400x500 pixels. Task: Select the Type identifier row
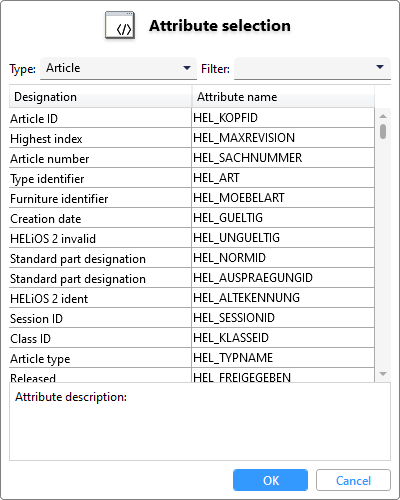pos(192,178)
